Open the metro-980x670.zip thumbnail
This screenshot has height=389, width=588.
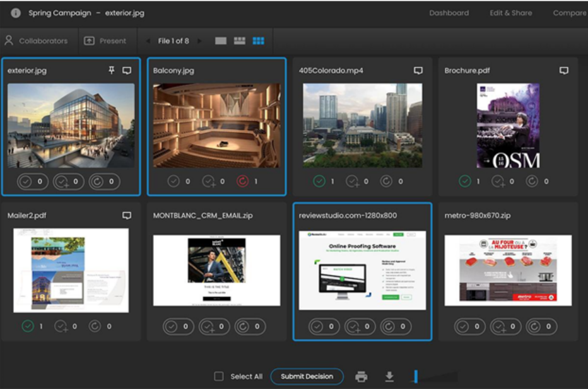(x=508, y=270)
